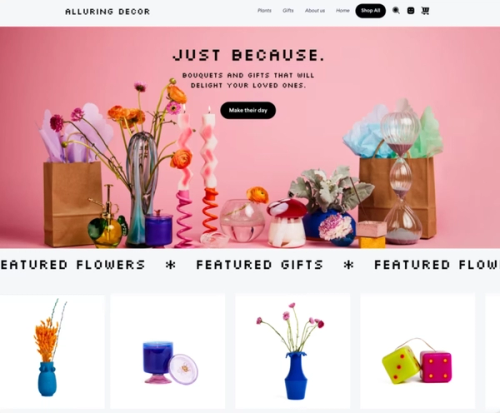The width and height of the screenshot is (500, 413).
Task: Open the colorful dice product card
Action: click(417, 351)
